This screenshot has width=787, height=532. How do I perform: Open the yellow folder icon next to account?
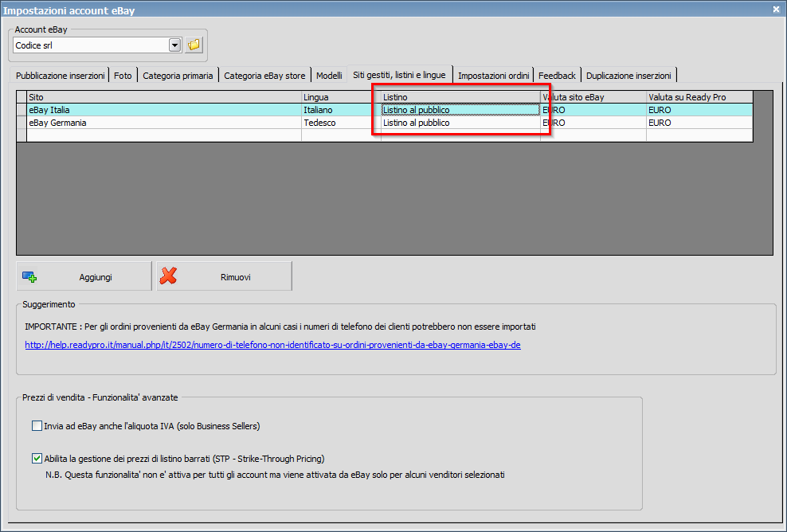[x=194, y=45]
